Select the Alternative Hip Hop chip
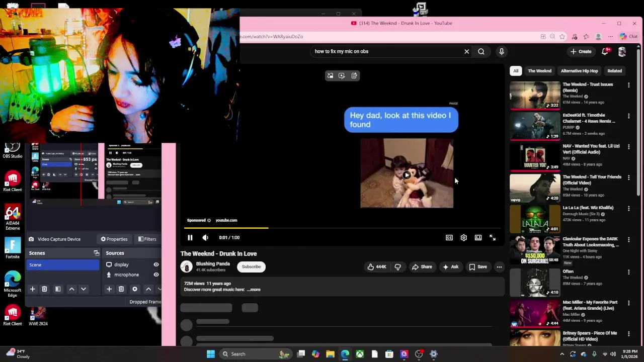 pos(580,71)
